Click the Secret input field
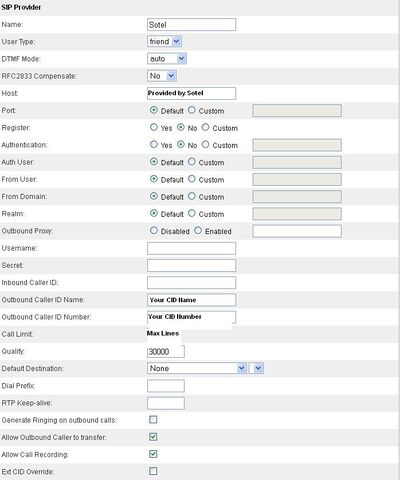This screenshot has width=400, height=480. point(191,265)
